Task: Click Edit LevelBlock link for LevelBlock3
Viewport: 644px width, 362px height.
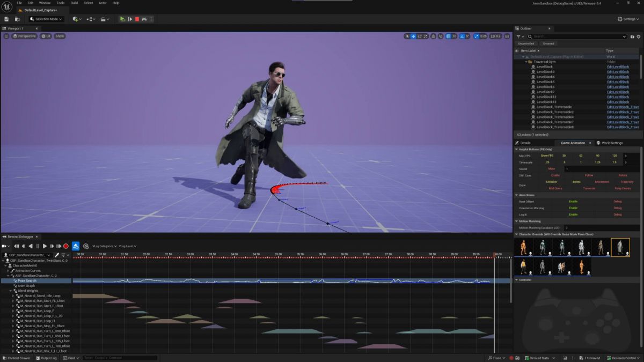Action: (618, 72)
